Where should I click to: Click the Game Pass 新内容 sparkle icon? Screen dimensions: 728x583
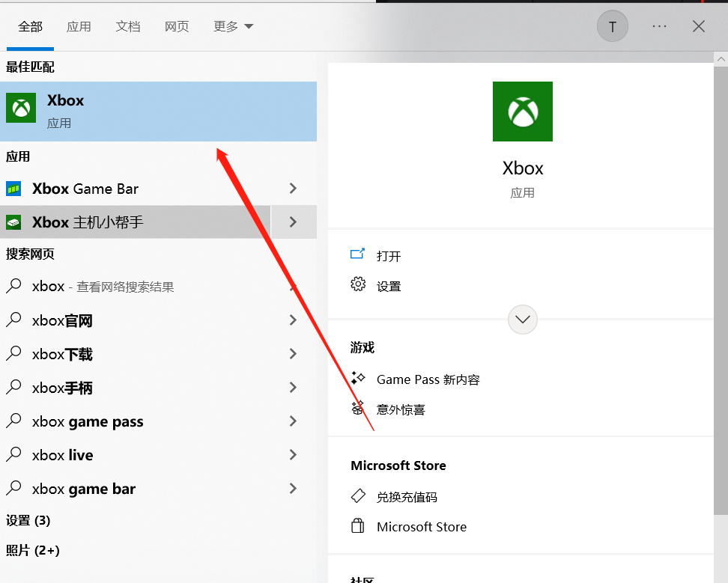[357, 378]
